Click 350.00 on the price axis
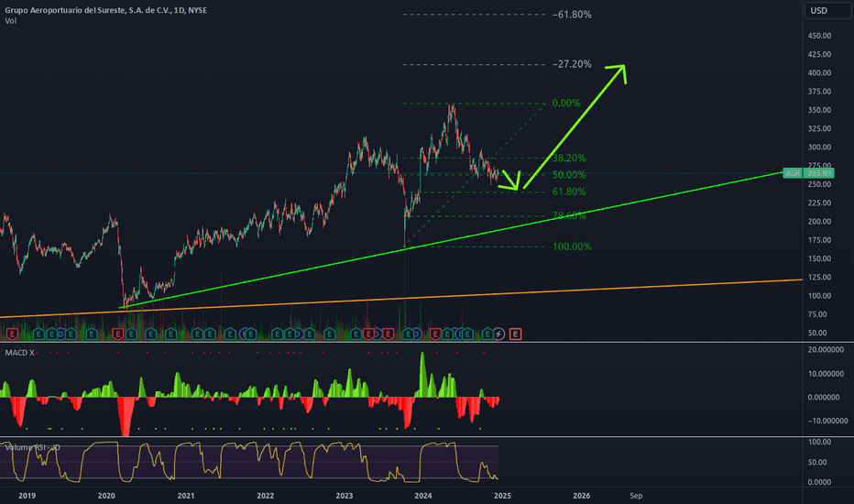This screenshot has height=504, width=854. 820,110
